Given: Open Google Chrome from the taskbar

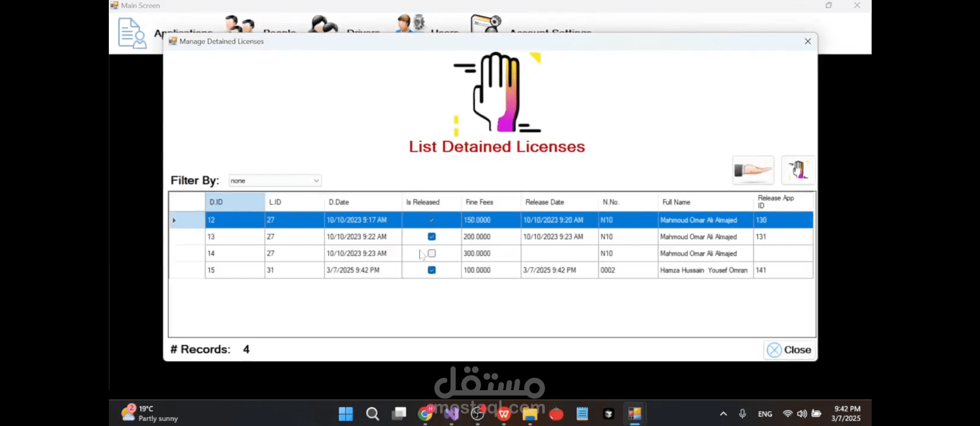Looking at the screenshot, I should [425, 414].
